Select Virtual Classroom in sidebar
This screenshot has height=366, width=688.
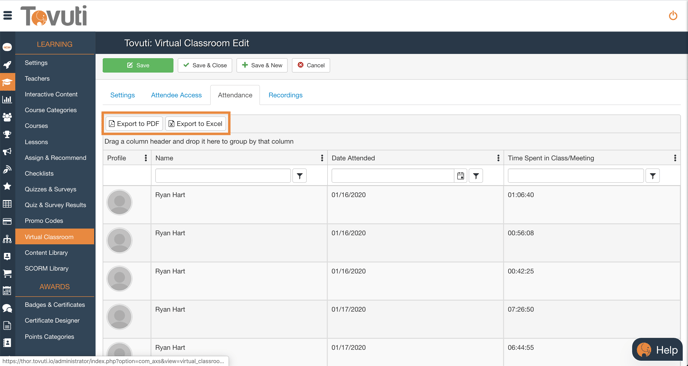pyautogui.click(x=55, y=237)
